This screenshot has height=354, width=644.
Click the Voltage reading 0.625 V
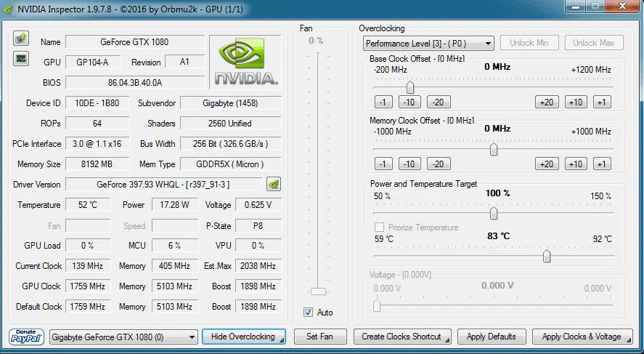(258, 205)
